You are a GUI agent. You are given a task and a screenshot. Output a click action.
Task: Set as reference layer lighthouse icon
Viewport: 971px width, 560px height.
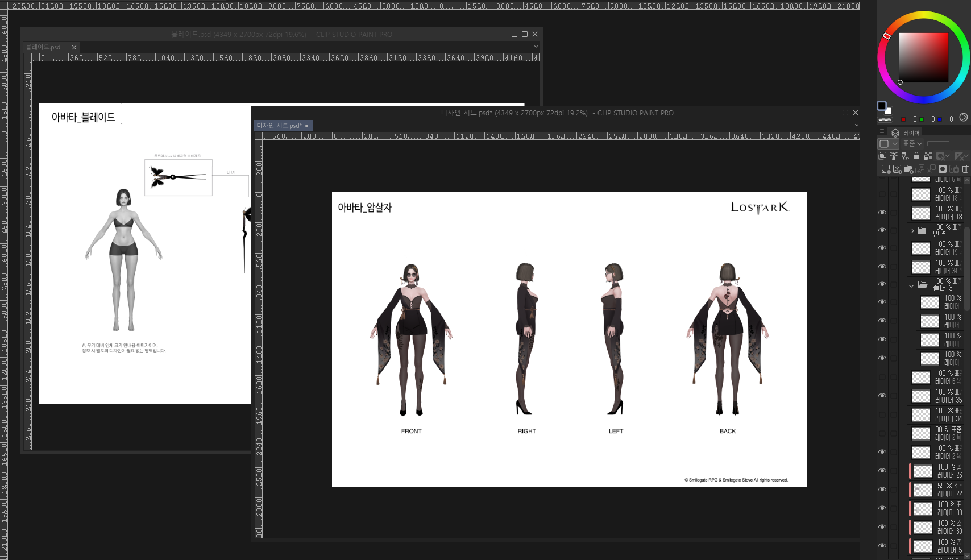pos(894,156)
